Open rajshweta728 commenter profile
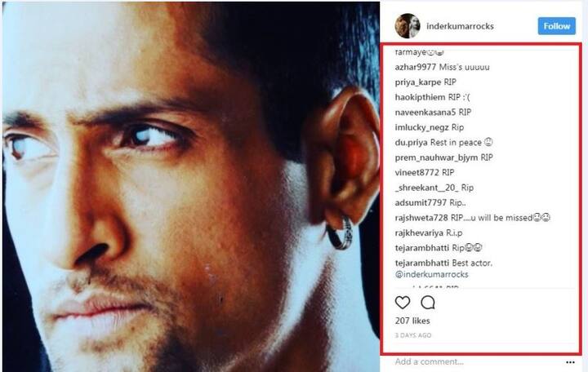The width and height of the screenshot is (588, 372). pyautogui.click(x=421, y=218)
